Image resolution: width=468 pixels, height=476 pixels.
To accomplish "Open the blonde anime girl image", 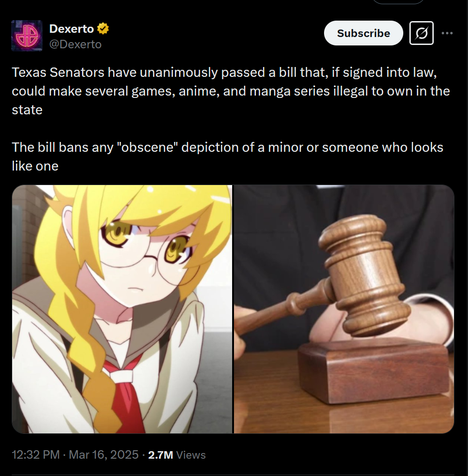I will tap(122, 309).
